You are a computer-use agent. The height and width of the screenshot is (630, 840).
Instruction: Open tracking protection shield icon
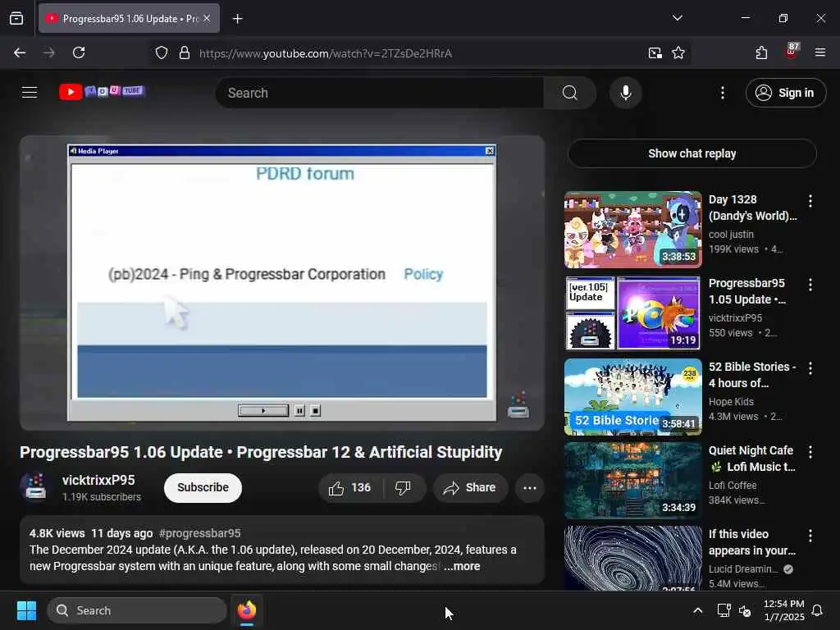point(162,52)
